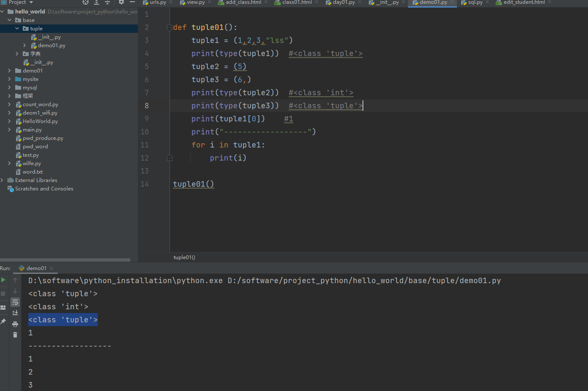
Task: Expand the 框架 folder
Action: (9, 96)
